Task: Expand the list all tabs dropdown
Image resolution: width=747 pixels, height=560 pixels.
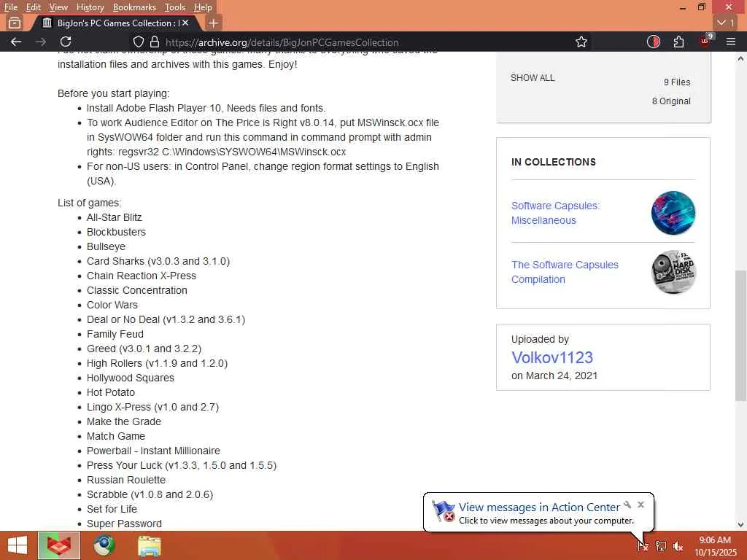Action: (x=726, y=23)
